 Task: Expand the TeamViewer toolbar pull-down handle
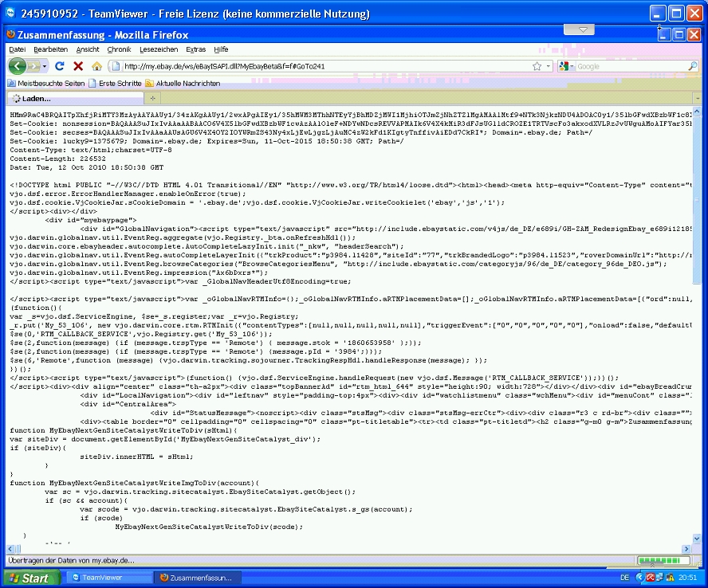(x=579, y=29)
